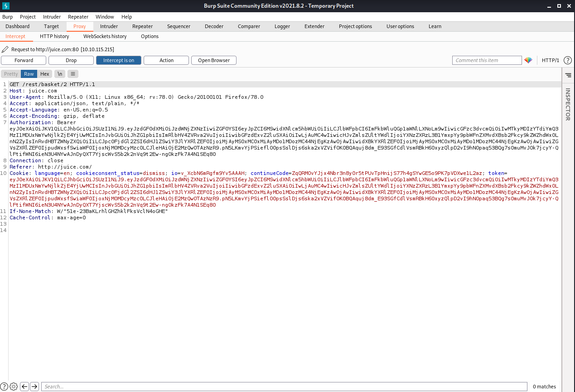Screen dimensions: 575x392
Task: Open the Learn tab
Action: click(435, 26)
